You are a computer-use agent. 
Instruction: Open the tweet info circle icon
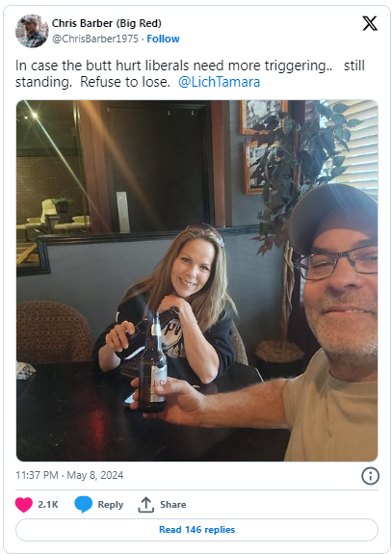pyautogui.click(x=370, y=476)
